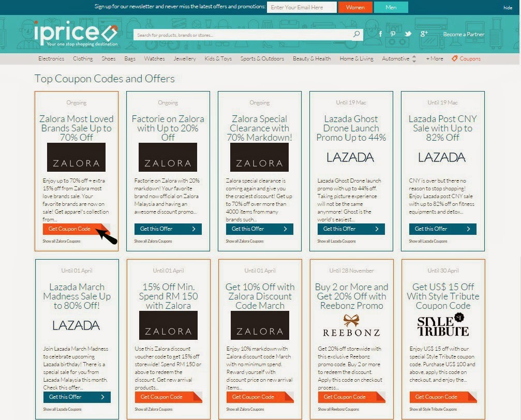Image resolution: width=521 pixels, height=420 pixels.
Task: Click the Zalora logo in Special Clearance card
Action: point(260,157)
